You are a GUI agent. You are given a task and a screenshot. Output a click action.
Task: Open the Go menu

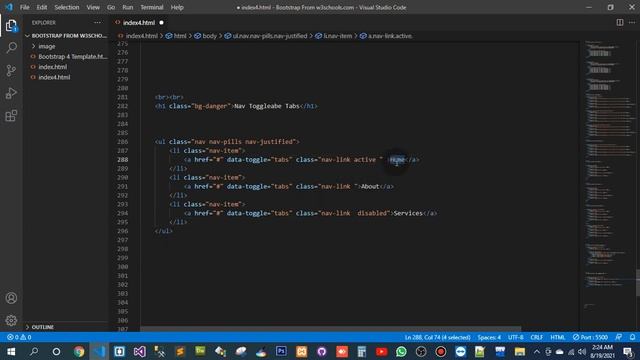(x=111, y=7)
